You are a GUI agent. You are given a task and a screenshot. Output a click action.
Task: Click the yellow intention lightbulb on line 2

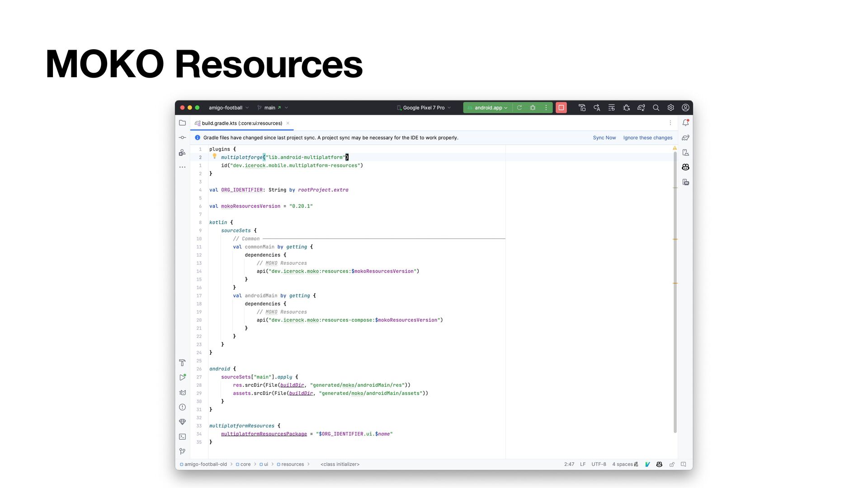pos(215,156)
